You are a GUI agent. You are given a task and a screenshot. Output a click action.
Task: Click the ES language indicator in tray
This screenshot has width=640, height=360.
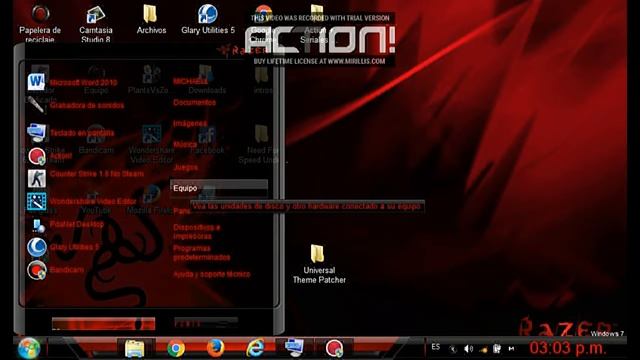(x=436, y=347)
